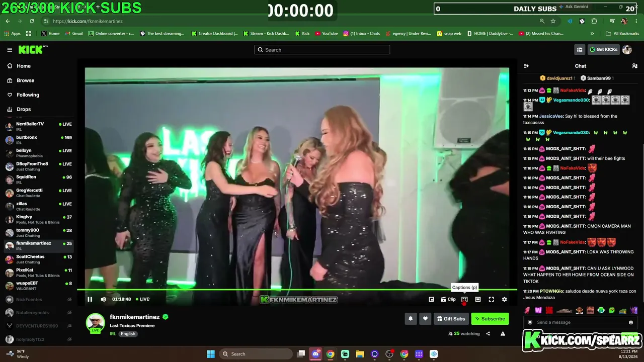This screenshot has height=362, width=644.
Task: Open the emoji picker in chat
Action: coord(631,322)
